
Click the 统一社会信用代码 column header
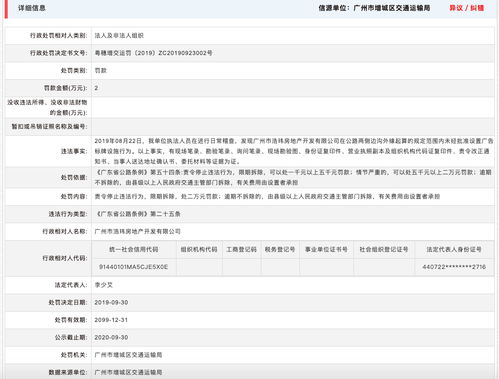pyautogui.click(x=134, y=249)
